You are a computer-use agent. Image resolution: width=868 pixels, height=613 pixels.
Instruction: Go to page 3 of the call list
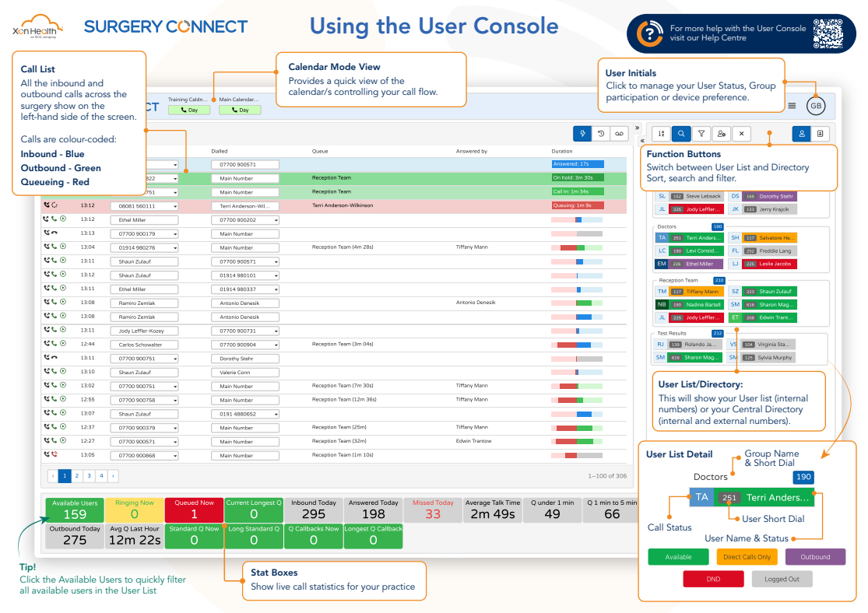pos(89,476)
